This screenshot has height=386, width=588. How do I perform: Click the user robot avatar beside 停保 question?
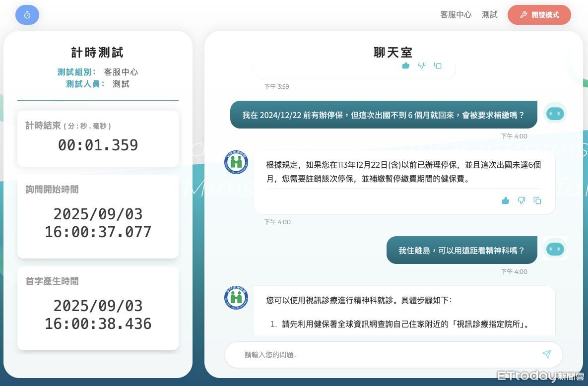tap(555, 114)
